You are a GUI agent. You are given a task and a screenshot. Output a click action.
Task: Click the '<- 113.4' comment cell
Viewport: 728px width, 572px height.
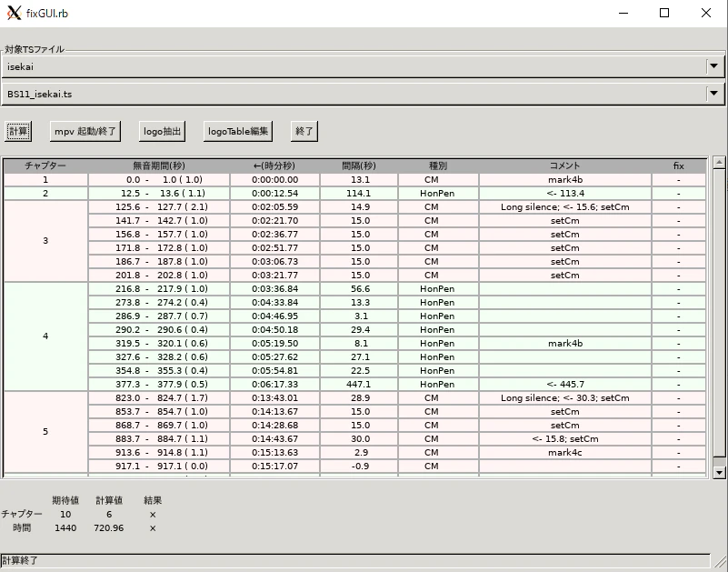pos(565,194)
